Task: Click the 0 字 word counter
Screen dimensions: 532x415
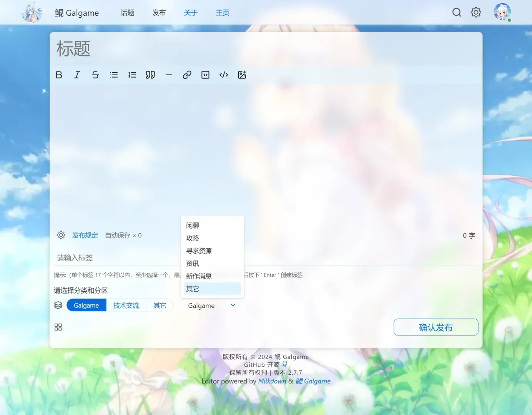Action: [469, 236]
